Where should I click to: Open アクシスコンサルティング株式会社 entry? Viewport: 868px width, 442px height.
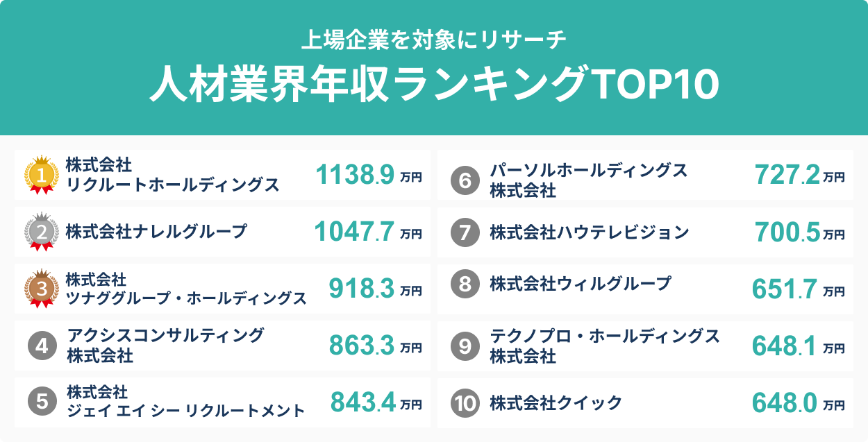click(x=165, y=346)
